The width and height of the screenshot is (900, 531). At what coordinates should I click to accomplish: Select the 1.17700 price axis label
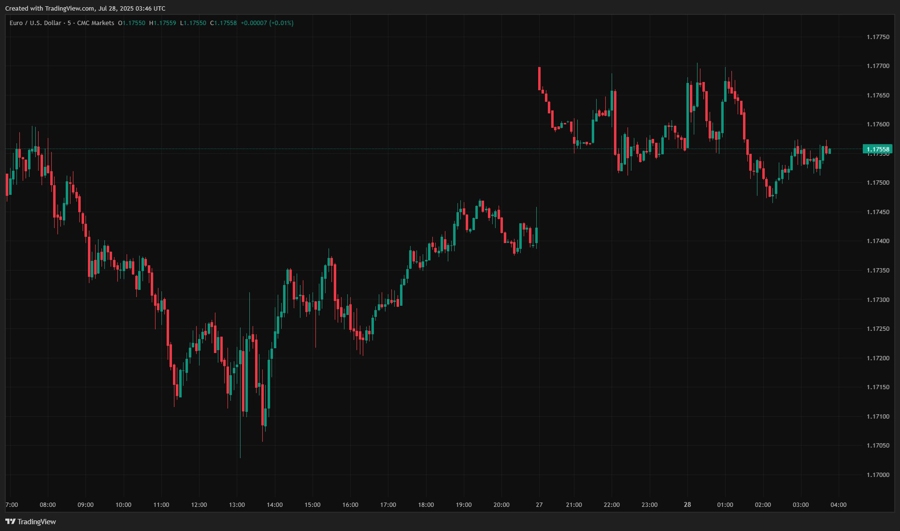[x=877, y=66]
